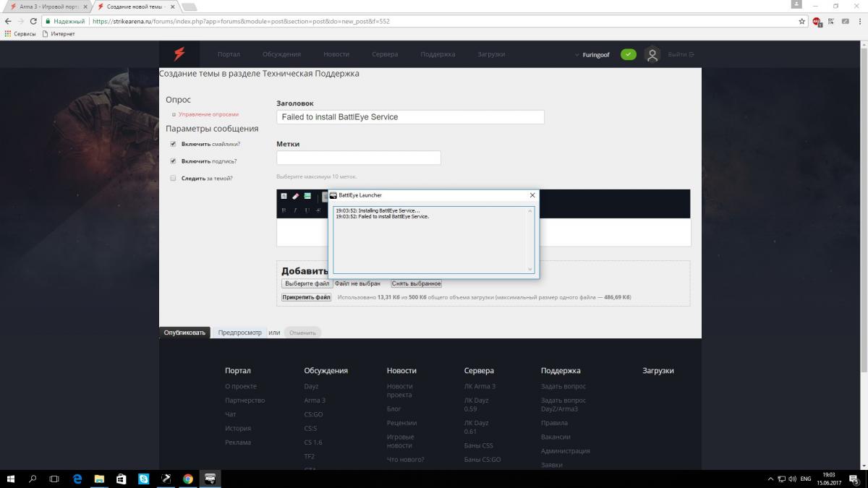868x488 pixels.
Task: Open Сервера in top navigation
Action: click(385, 54)
